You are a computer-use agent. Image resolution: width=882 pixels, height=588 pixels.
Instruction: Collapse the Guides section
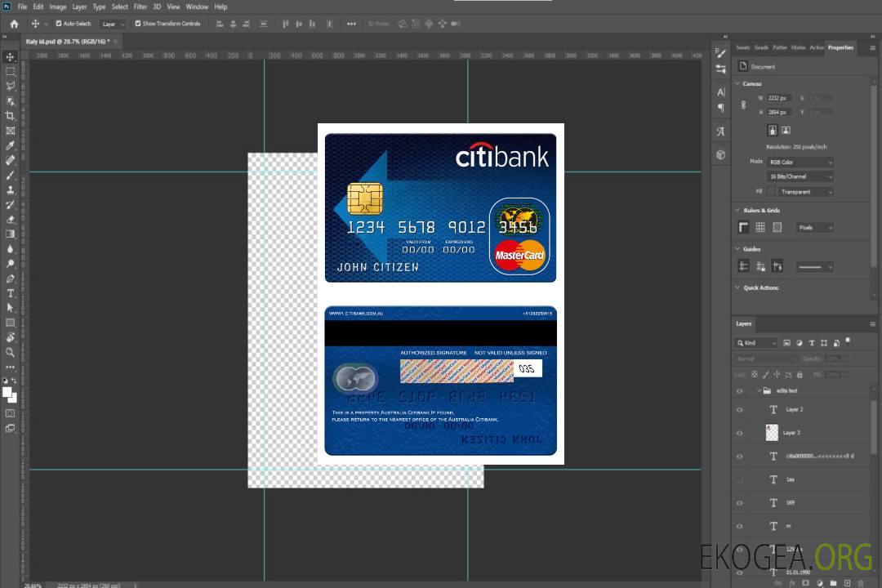(737, 249)
